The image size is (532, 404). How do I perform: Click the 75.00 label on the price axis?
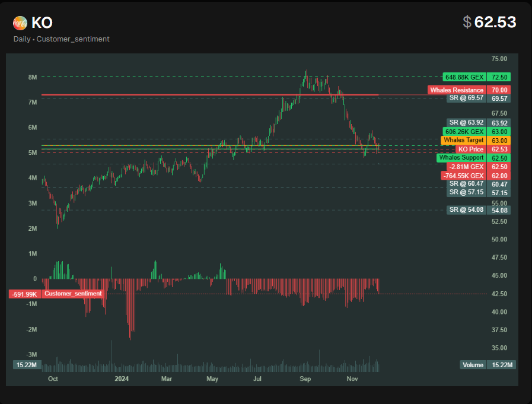click(x=499, y=59)
